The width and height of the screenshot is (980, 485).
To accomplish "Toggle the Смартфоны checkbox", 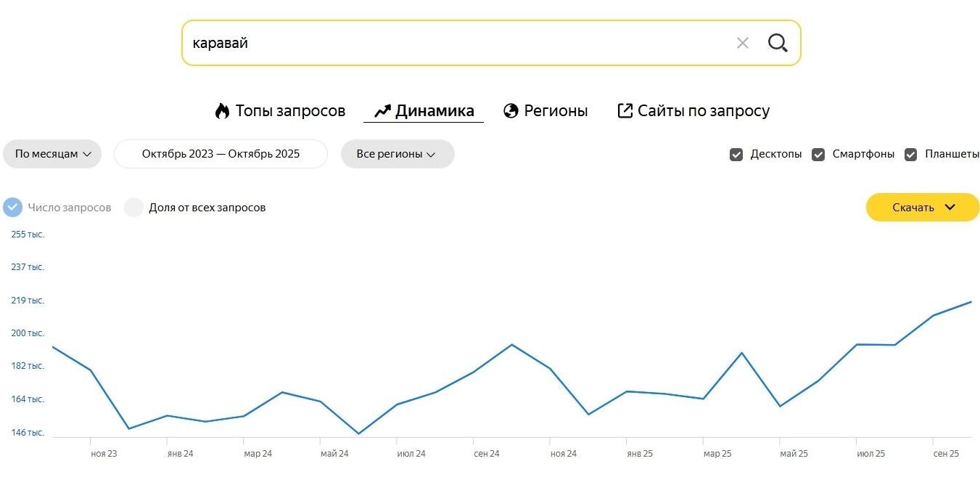I will (818, 155).
